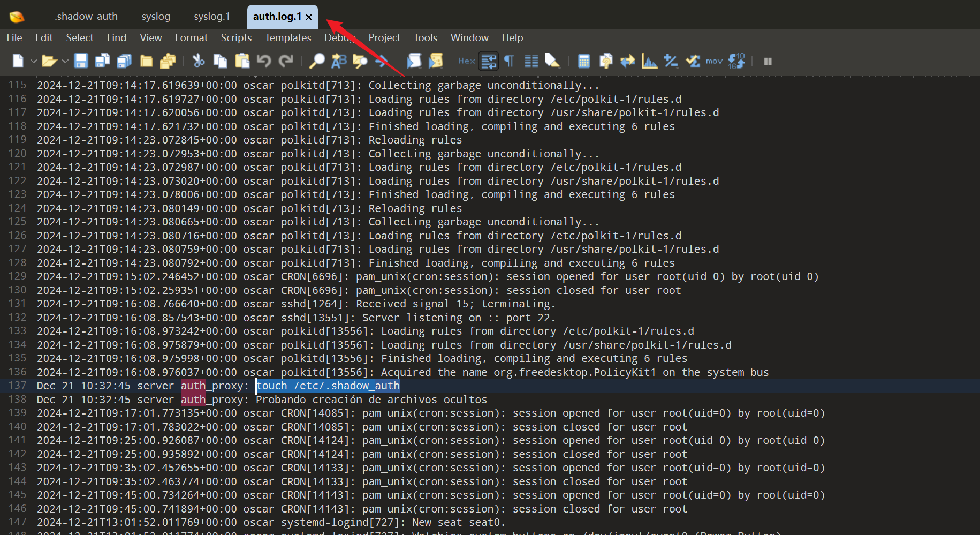
Task: Open the Find magnifier tool
Action: [317, 61]
